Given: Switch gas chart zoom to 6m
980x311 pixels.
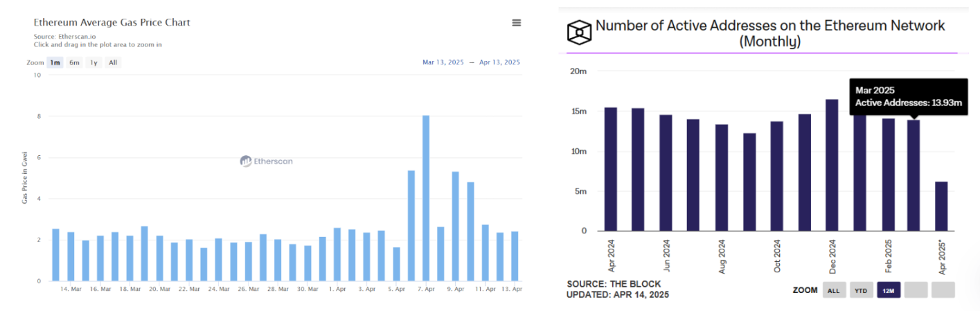Looking at the screenshot, I should click(74, 62).
